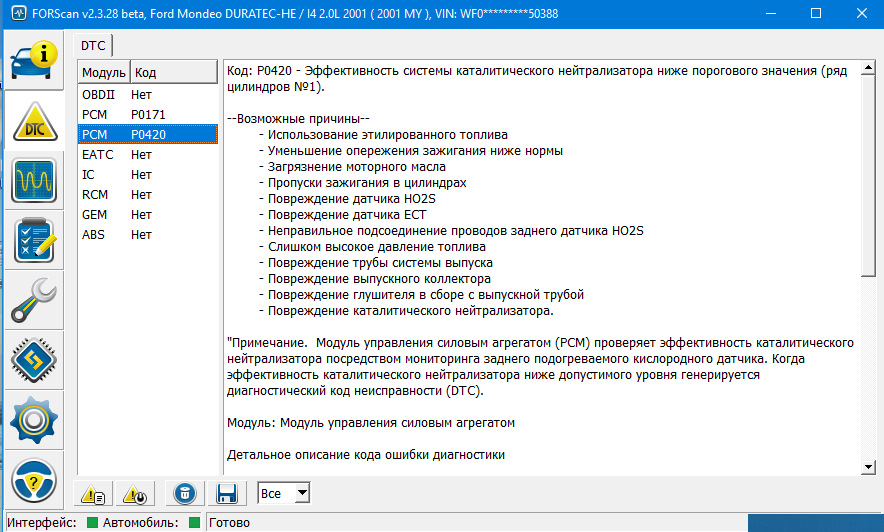Viewport: 884px width, 532px height.
Task: Minimize the FORScan window
Action: click(x=771, y=13)
